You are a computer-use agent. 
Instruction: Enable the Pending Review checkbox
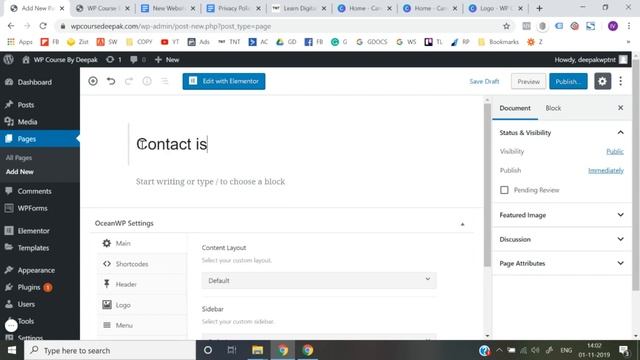(504, 190)
